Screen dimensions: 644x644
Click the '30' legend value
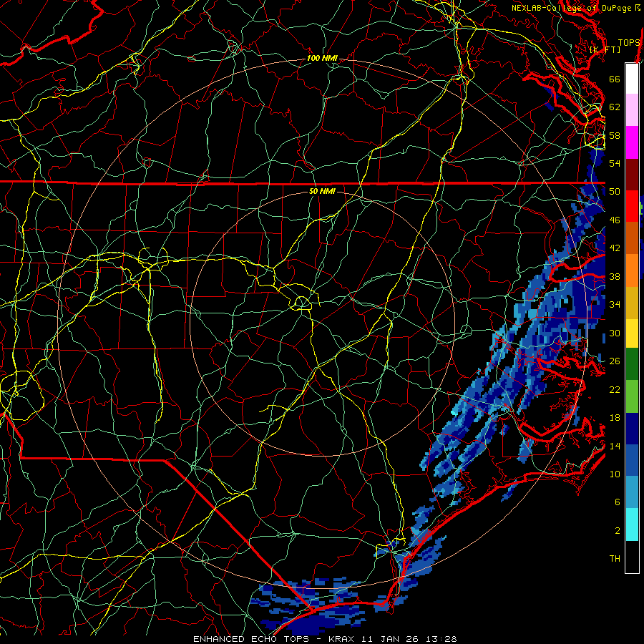click(x=615, y=333)
